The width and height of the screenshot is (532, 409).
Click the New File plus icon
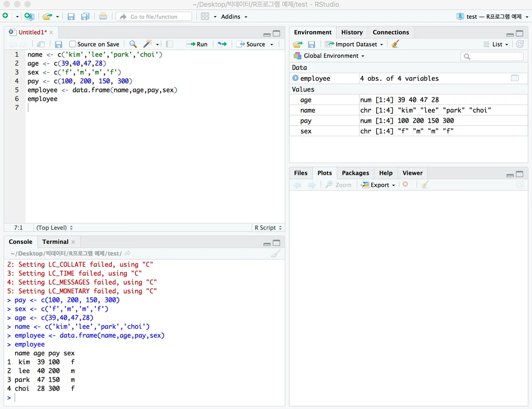(x=5, y=16)
